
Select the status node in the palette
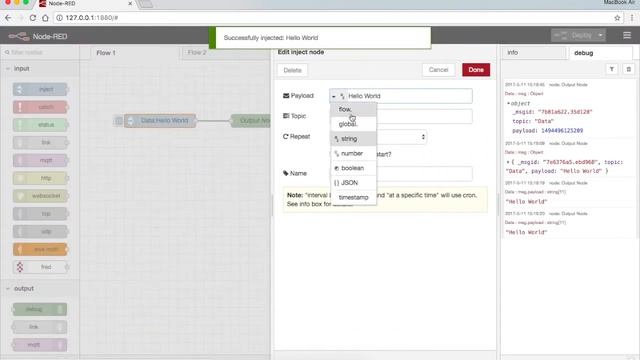(x=40, y=124)
